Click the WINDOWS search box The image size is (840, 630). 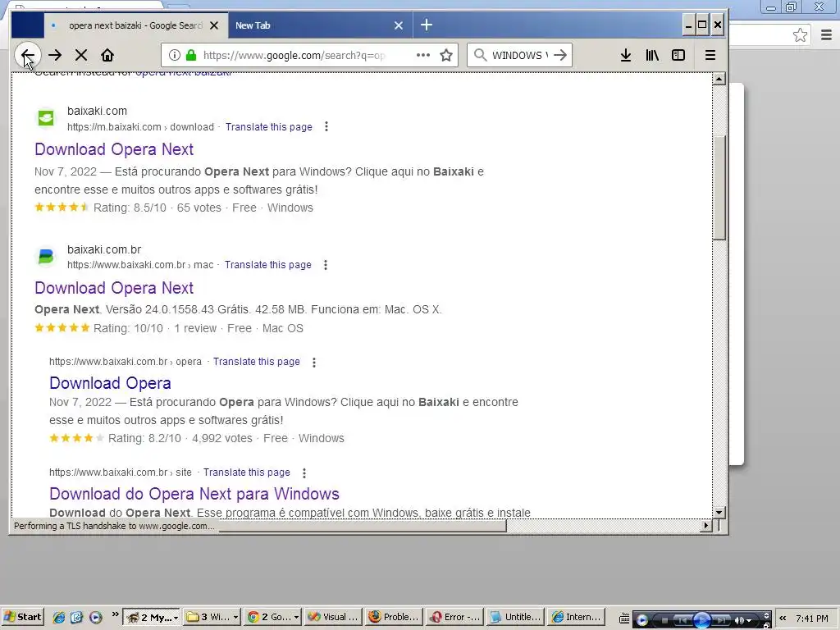click(x=519, y=55)
